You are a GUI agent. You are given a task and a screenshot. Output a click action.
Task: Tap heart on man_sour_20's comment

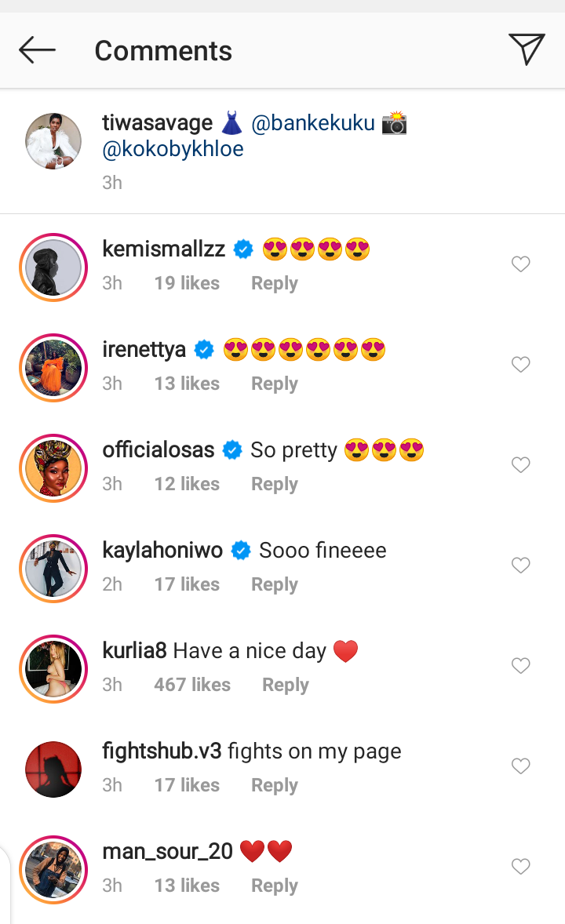point(521,867)
